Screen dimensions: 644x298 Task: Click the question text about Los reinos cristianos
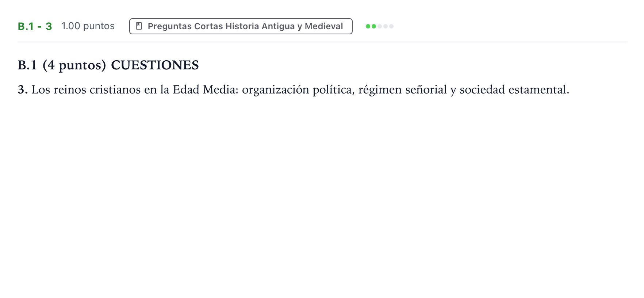click(294, 89)
